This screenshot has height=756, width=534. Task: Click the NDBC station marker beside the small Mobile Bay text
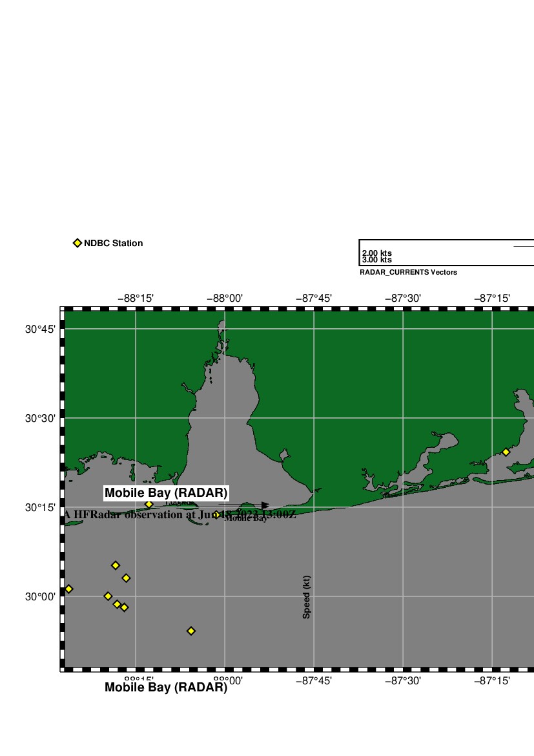[x=217, y=514]
